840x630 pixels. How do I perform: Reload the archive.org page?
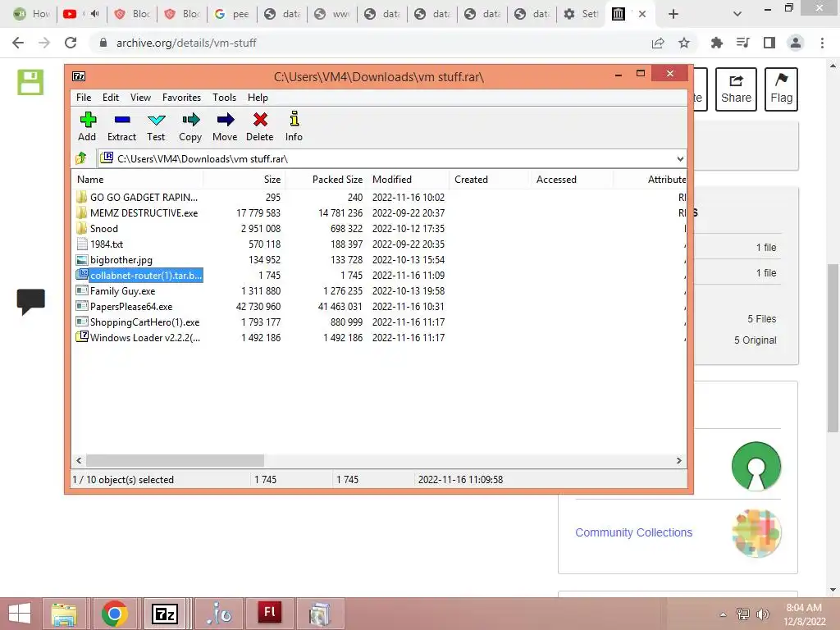71,43
